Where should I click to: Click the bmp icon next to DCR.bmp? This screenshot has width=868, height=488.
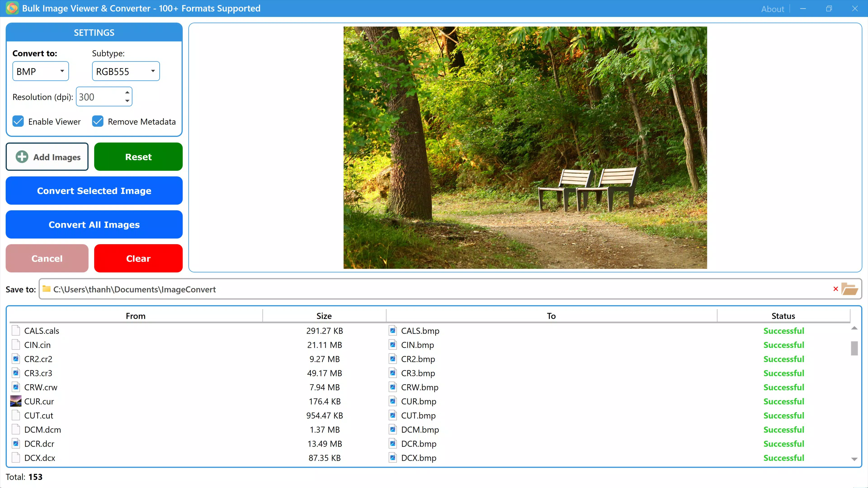[x=393, y=443]
